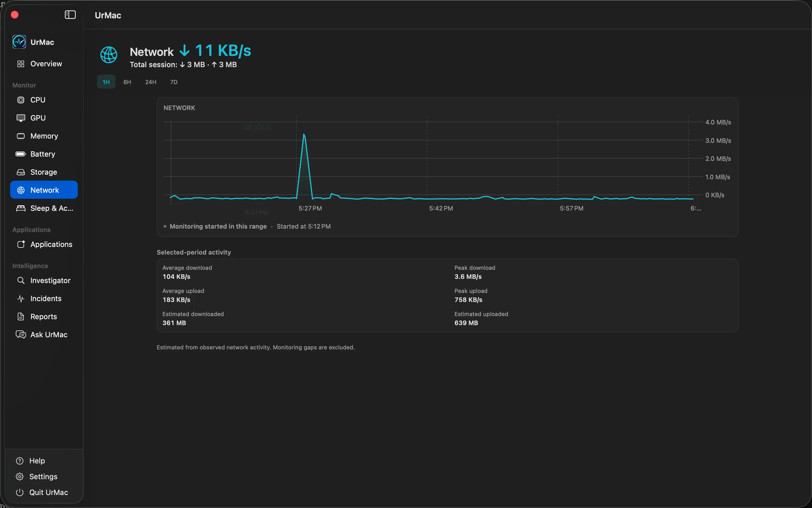The image size is (812, 508).
Task: Switch to the 7D time range
Action: pos(174,82)
